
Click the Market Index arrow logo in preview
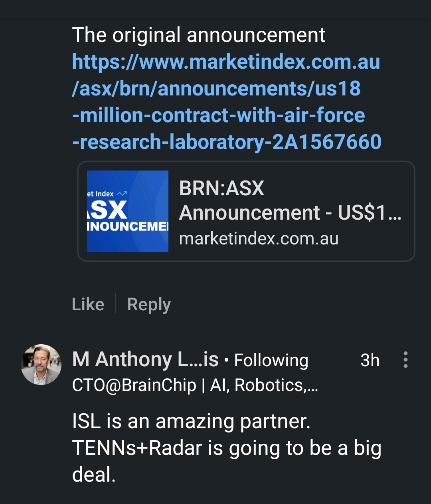pos(121,193)
